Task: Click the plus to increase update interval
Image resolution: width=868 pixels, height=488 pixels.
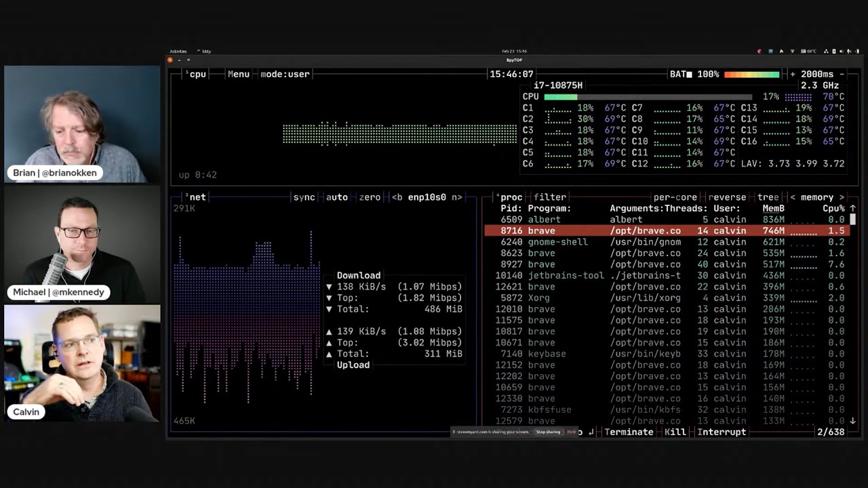Action: (793, 74)
